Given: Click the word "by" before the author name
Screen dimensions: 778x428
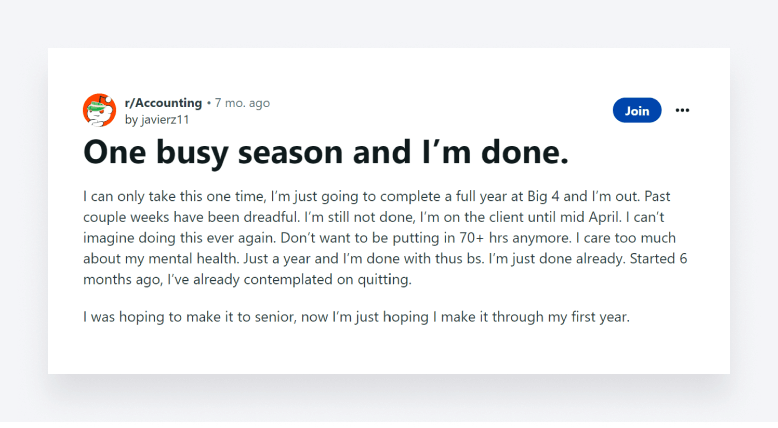Looking at the screenshot, I should [x=131, y=119].
